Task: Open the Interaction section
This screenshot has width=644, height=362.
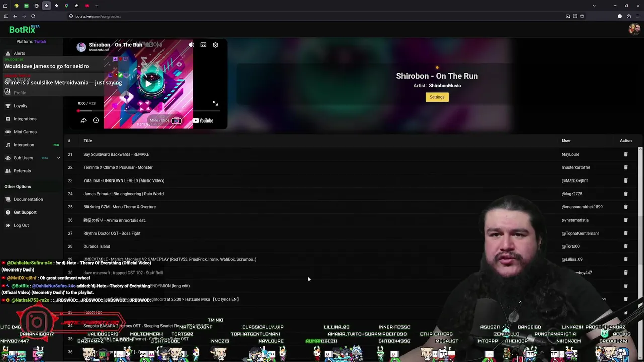Action: pyautogui.click(x=24, y=145)
